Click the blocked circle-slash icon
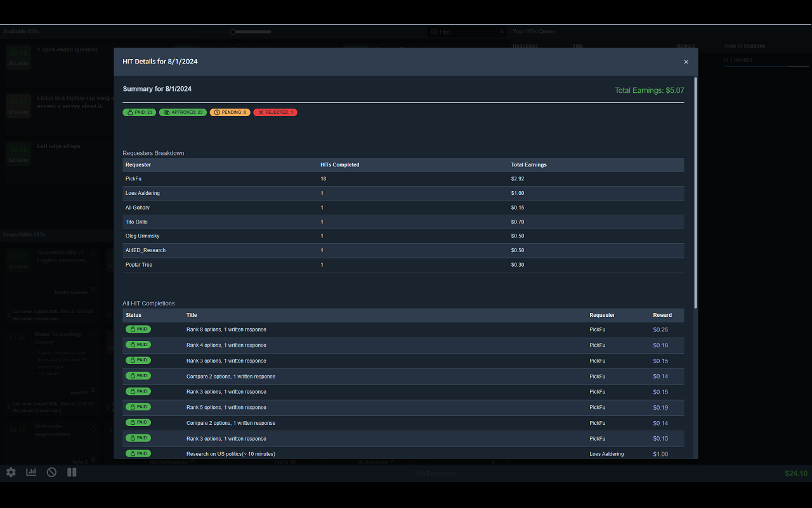This screenshot has height=508, width=812. click(x=52, y=472)
